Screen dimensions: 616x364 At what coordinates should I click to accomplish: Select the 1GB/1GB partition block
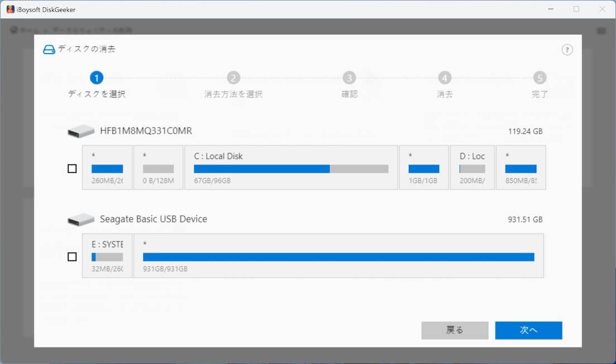click(424, 168)
